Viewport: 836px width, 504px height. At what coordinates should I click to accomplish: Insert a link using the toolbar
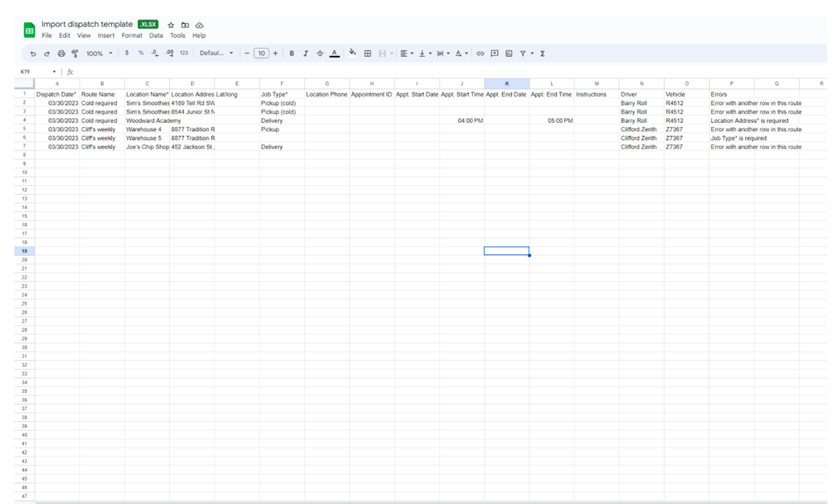pos(480,54)
